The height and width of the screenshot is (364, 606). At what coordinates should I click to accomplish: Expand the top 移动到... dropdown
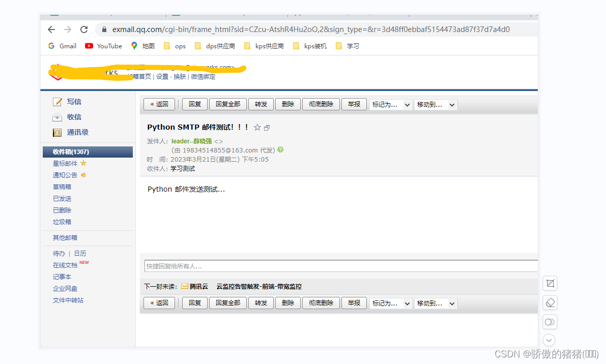coord(436,105)
